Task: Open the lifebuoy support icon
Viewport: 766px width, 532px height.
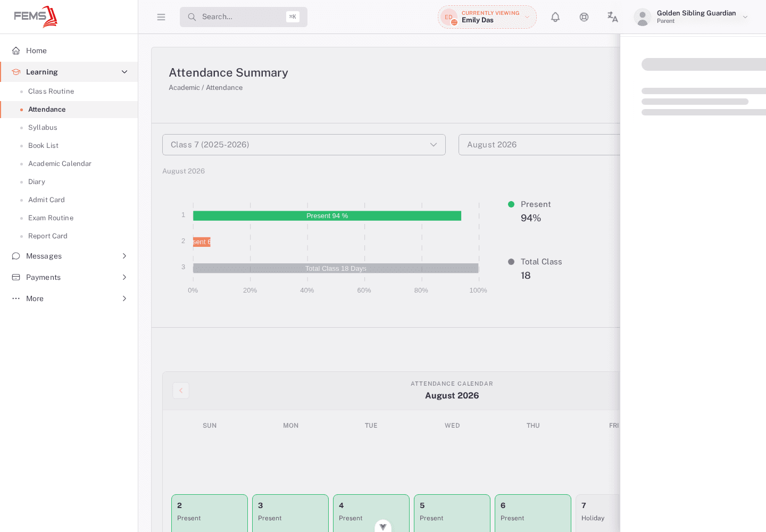Action: click(584, 17)
